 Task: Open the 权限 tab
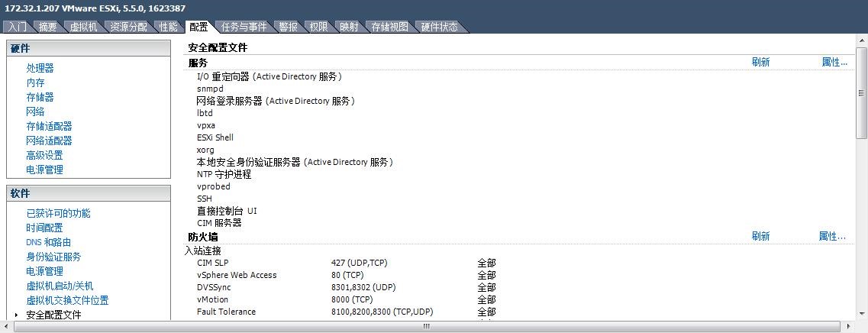319,27
